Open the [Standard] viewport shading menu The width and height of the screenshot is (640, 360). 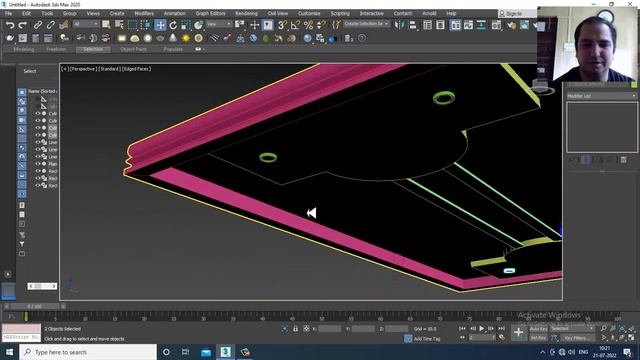coord(109,69)
